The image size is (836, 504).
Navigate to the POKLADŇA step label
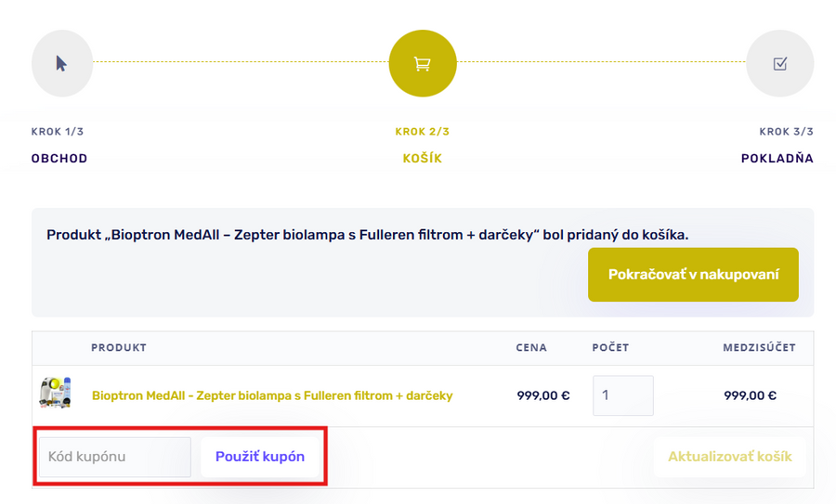[777, 159]
